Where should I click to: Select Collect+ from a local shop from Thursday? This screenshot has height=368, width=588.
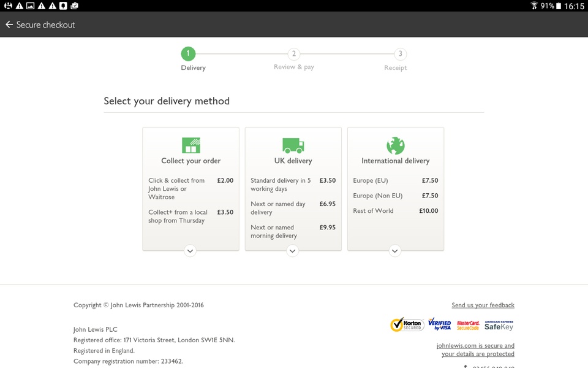[178, 217]
